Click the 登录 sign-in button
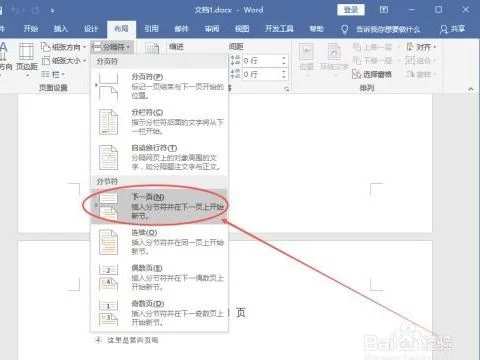Viewport: 480px width, 360px height. [x=351, y=10]
